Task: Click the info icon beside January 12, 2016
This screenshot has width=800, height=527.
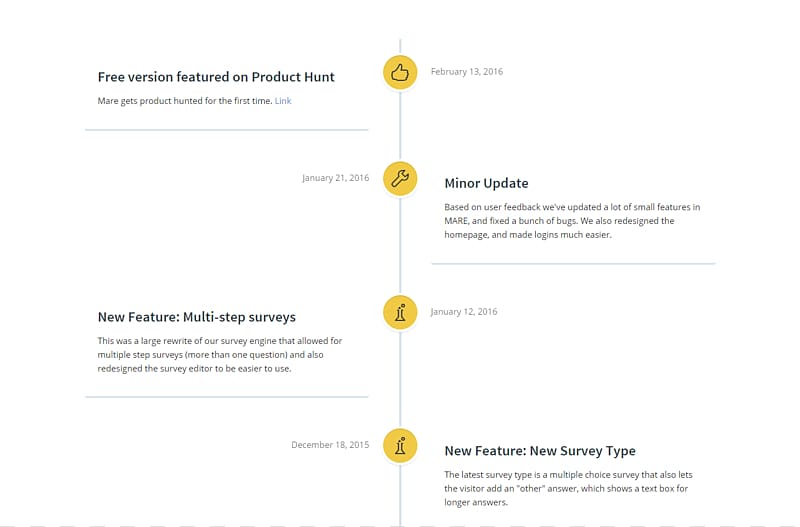Action: [400, 312]
